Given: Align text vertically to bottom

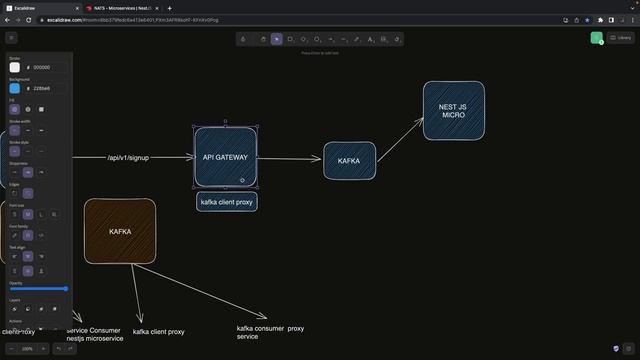Looking at the screenshot, I should (41, 271).
